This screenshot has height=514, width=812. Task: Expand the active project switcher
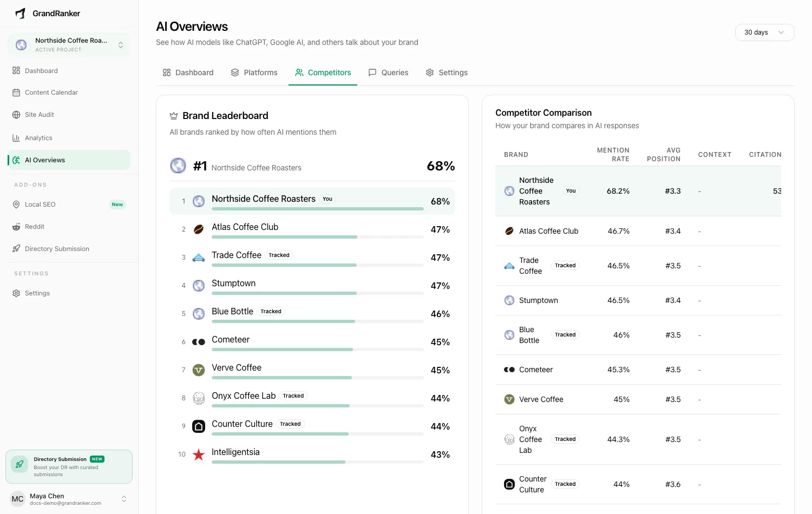69,45
